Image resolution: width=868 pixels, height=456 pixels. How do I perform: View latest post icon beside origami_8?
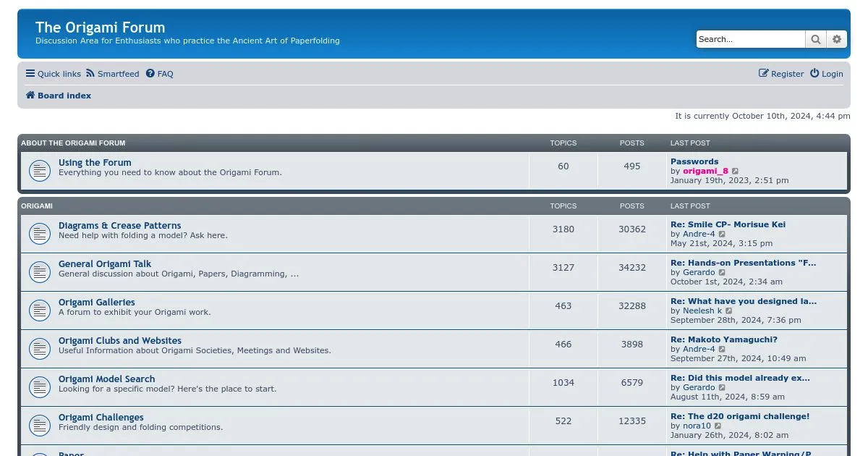[x=736, y=172]
